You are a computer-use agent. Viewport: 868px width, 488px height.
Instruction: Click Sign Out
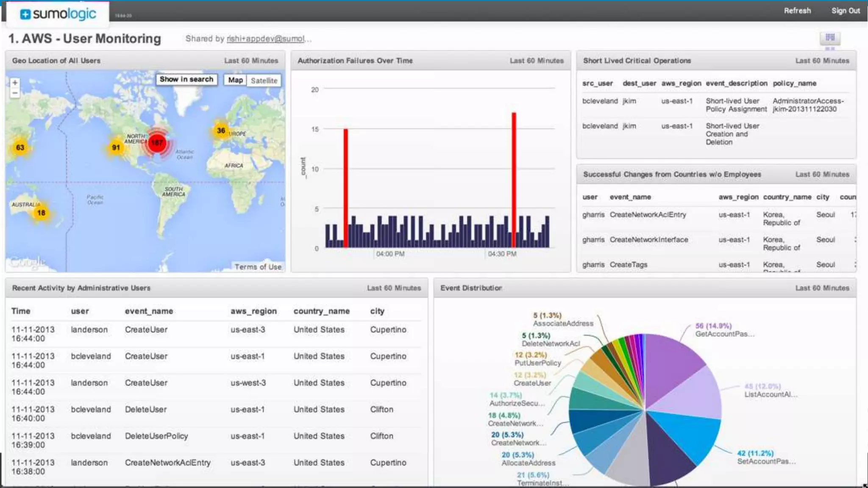pos(846,11)
